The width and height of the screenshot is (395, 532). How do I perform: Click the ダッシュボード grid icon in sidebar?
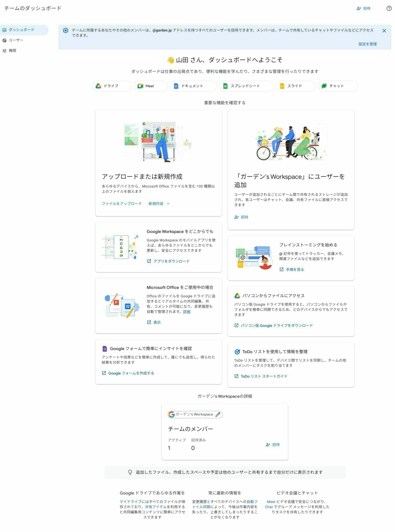4,30
